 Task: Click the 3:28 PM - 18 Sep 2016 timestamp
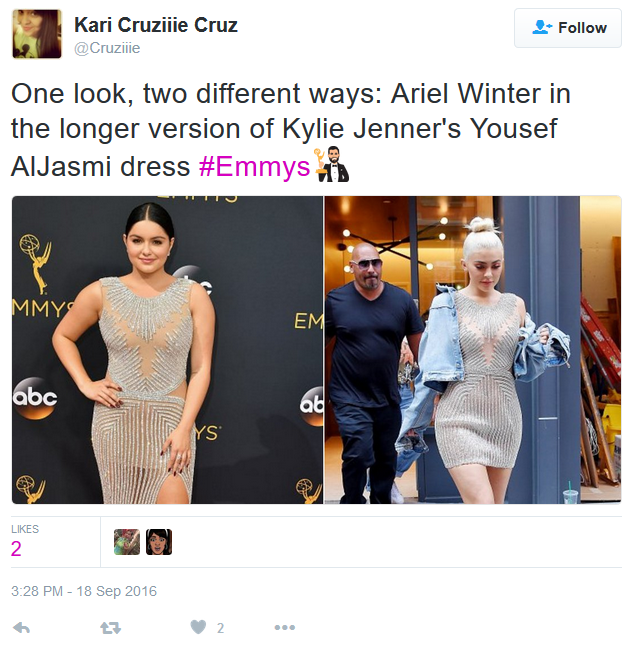click(x=84, y=591)
